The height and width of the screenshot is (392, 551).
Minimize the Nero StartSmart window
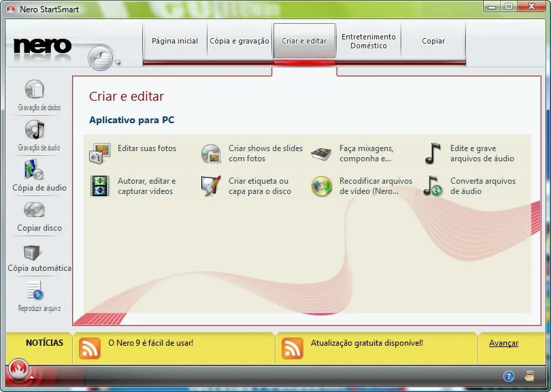[x=492, y=6]
